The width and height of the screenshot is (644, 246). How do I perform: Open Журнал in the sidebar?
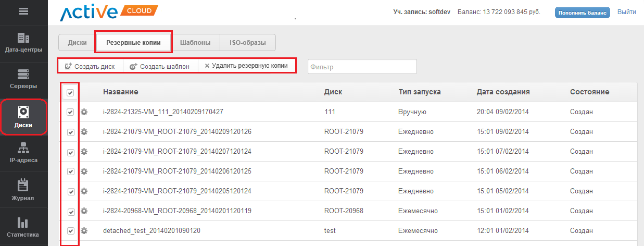pos(23,191)
